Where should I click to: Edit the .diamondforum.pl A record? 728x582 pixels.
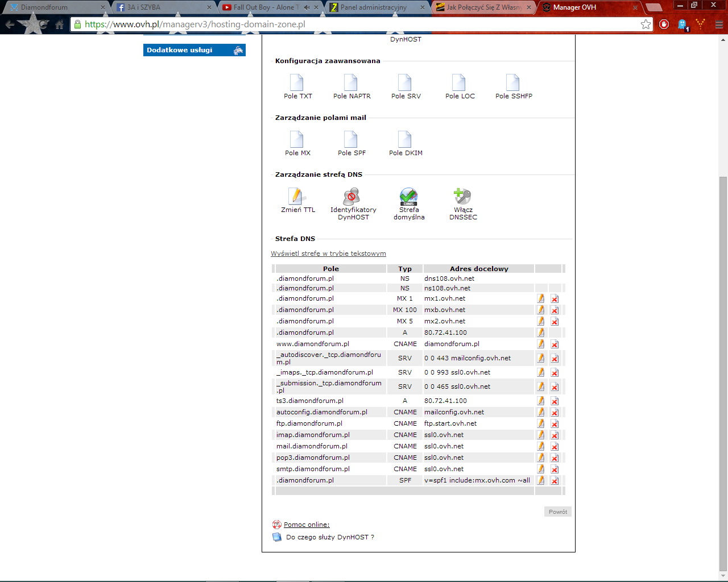point(541,332)
